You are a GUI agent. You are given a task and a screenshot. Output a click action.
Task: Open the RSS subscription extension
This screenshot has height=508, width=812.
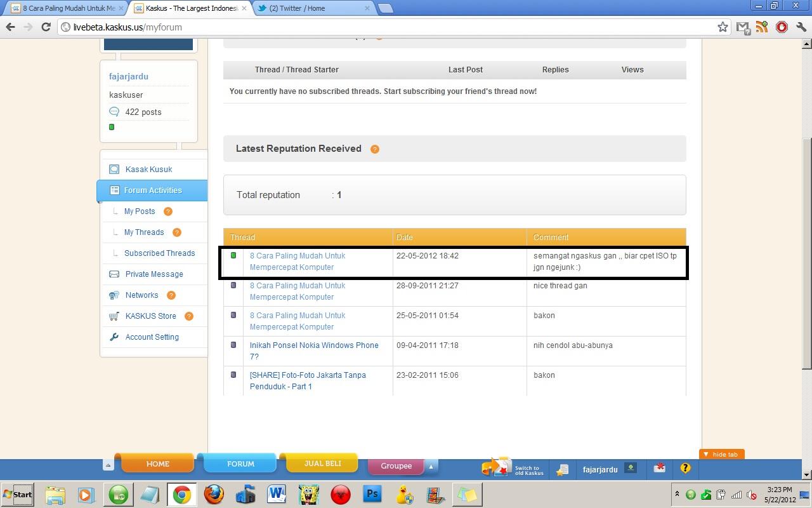(x=762, y=27)
